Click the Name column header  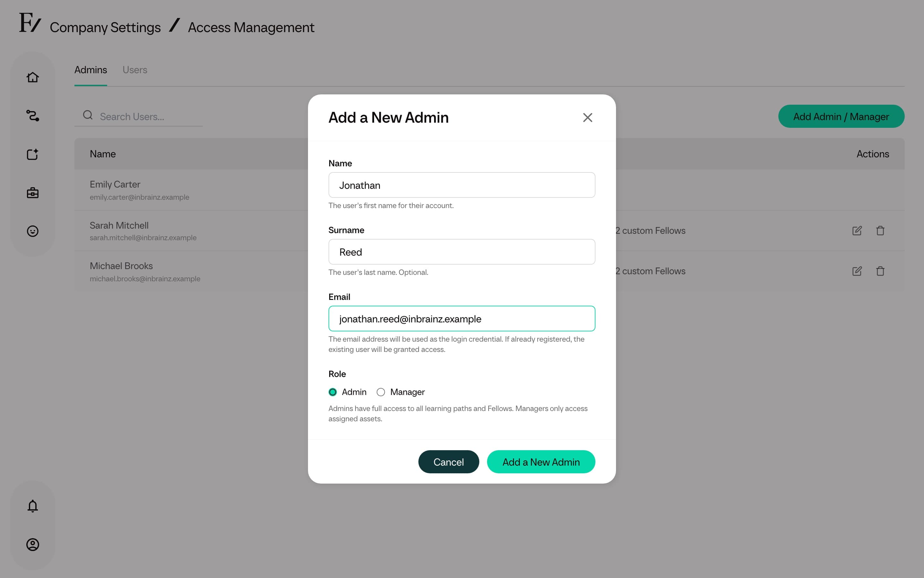103,154
